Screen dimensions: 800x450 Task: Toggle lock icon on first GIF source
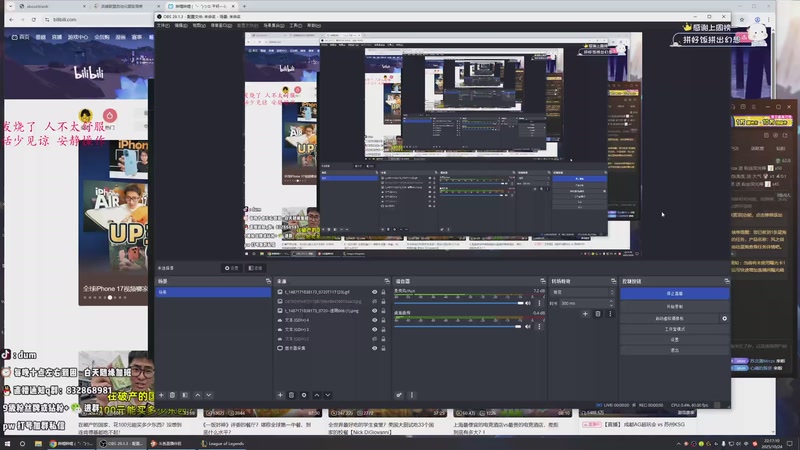click(x=384, y=292)
